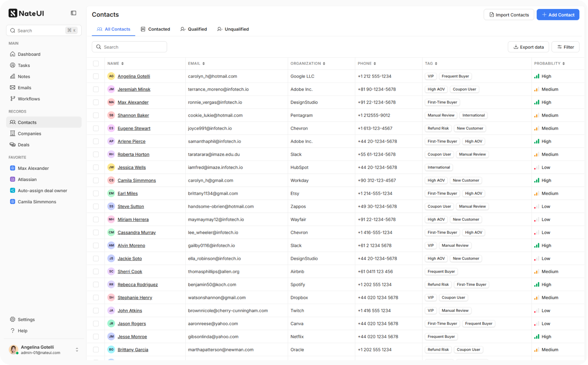Click Import Contacts button
Viewport: 588px width, 365px height.
(509, 15)
